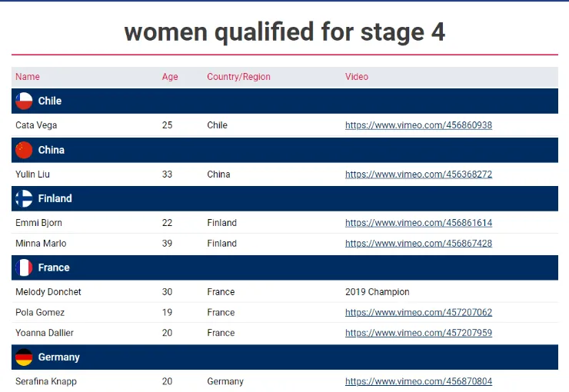Click the women qualified for stage 4 heading

pos(284,32)
